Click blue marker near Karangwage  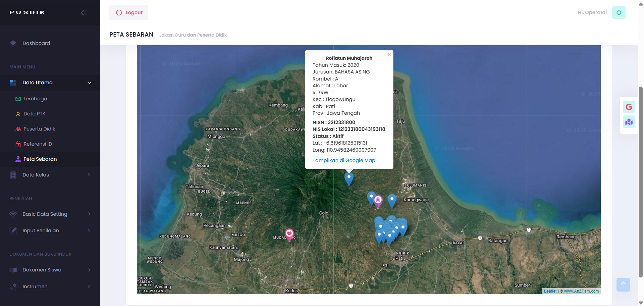[x=392, y=200]
